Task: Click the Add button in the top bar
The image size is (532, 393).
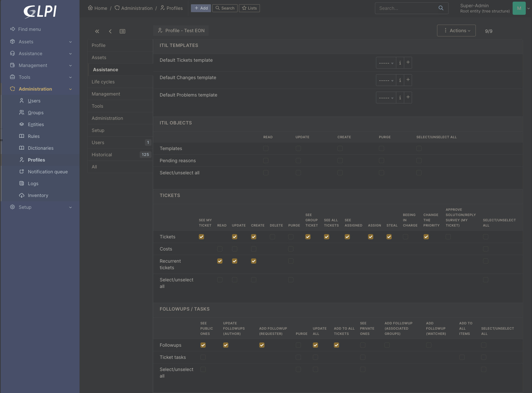Action: 201,8
